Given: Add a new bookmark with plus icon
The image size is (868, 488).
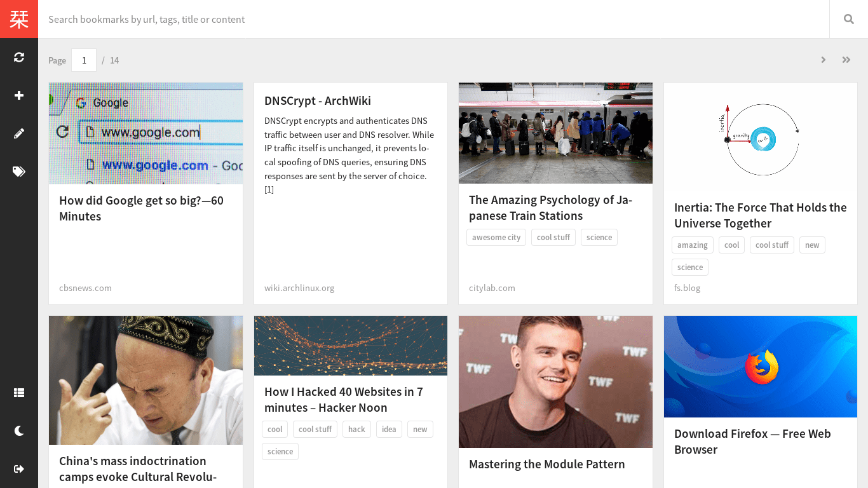Looking at the screenshot, I should (x=19, y=95).
